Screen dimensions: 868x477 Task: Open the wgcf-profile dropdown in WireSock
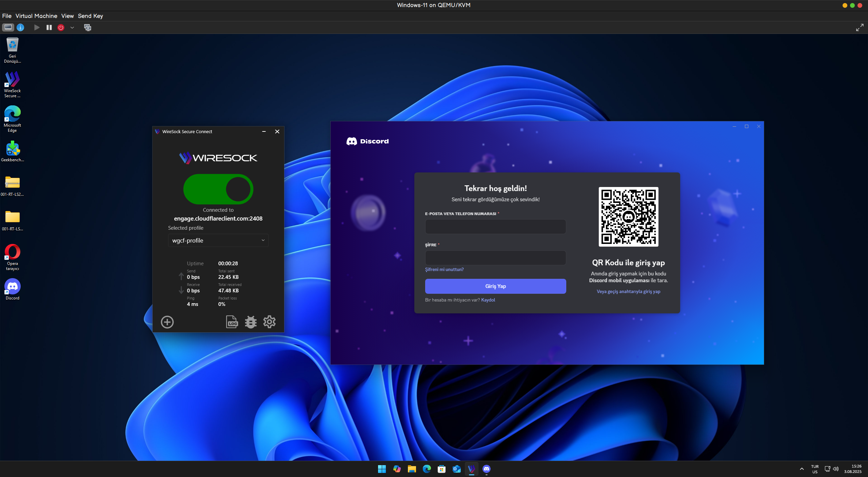point(218,241)
